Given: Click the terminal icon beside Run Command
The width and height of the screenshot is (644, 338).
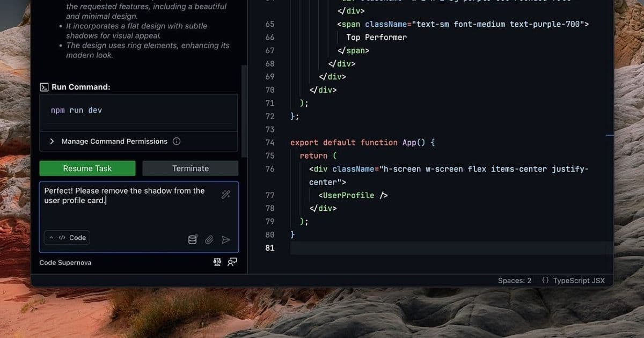Looking at the screenshot, I should [x=43, y=86].
